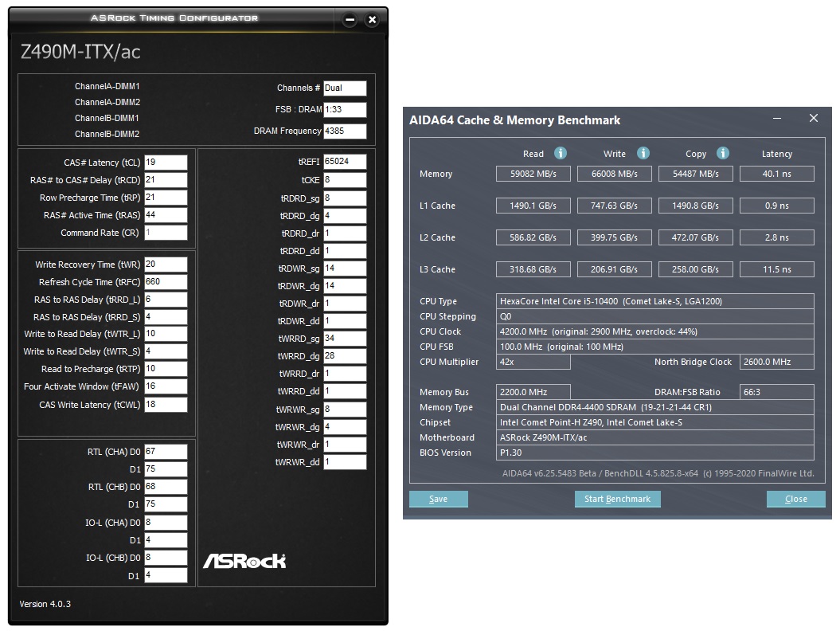Click the Memory Bus value 2200.0 MHz
Image resolution: width=840 pixels, height=635 pixels.
tap(533, 392)
